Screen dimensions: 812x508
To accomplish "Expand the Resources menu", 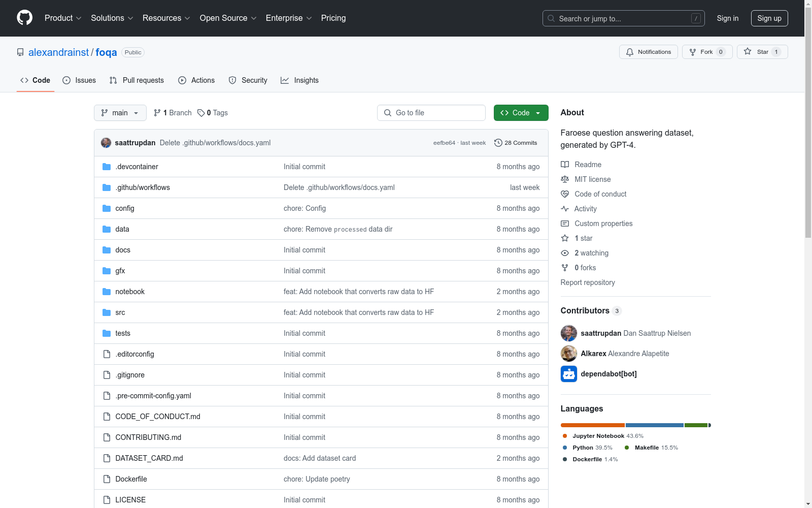I will coord(166,18).
